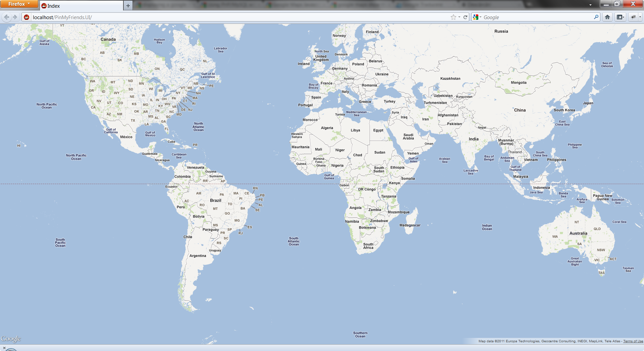This screenshot has width=644, height=351.
Task: Click the Southern Ocean label on the map
Action: pyautogui.click(x=360, y=335)
